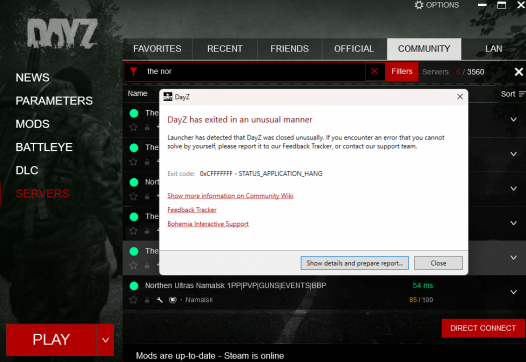Open the Sort dropdown
The width and height of the screenshot is (526, 362).
click(513, 94)
